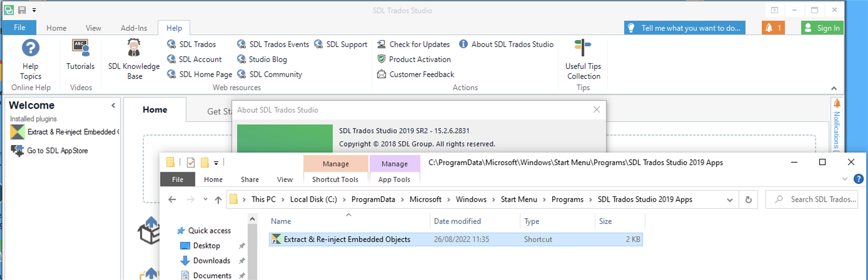Open Extract & Re-inject Embedded plugin

(x=65, y=132)
